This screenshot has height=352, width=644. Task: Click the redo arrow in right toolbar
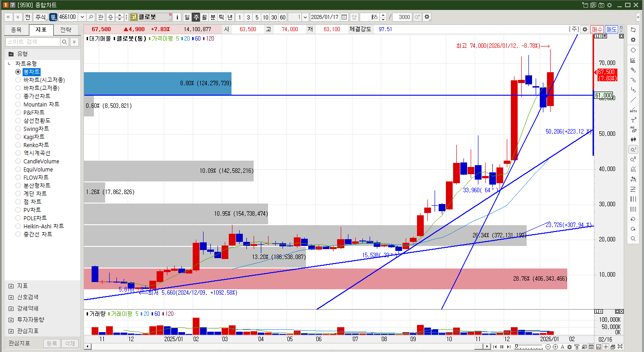pos(633,229)
